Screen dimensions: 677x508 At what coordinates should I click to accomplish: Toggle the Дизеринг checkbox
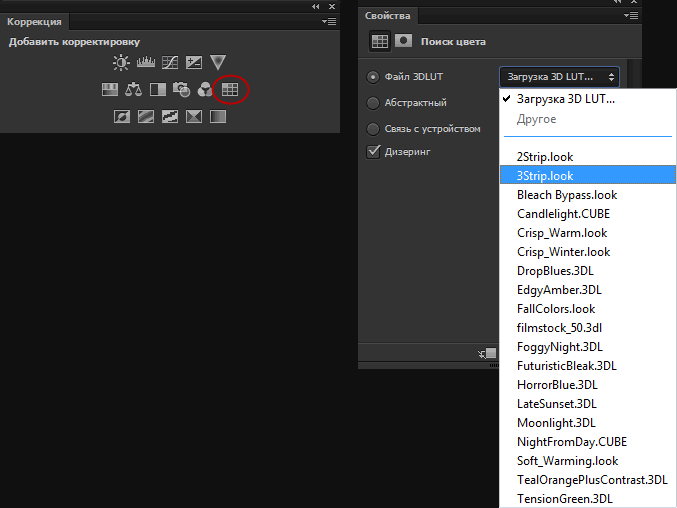(373, 152)
